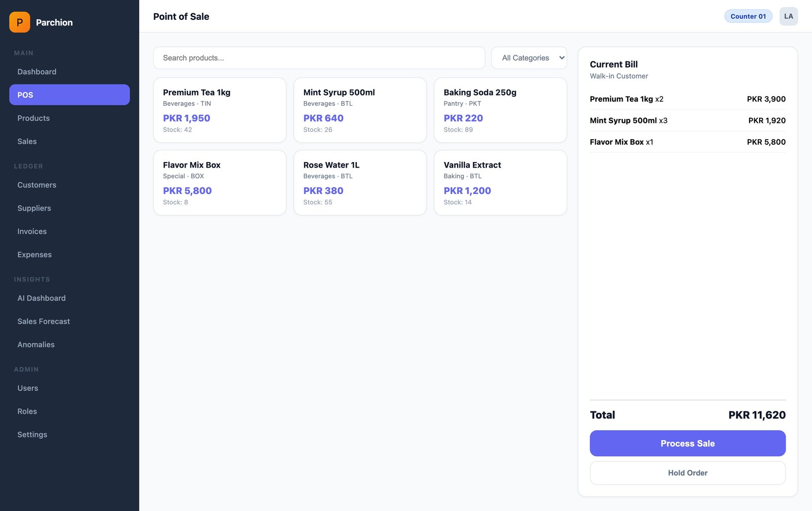Click the Hold Order button
The height and width of the screenshot is (511, 812).
tap(687, 473)
